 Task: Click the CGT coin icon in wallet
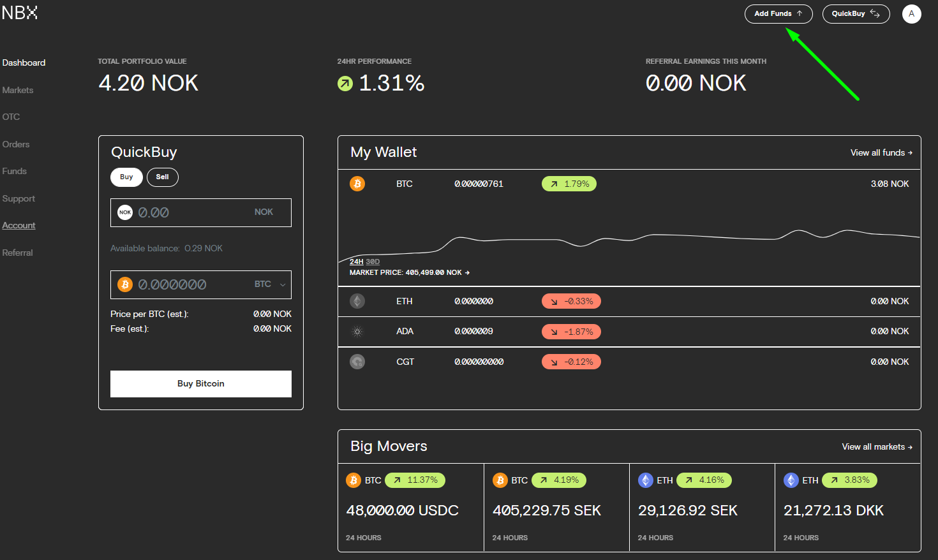pos(357,362)
